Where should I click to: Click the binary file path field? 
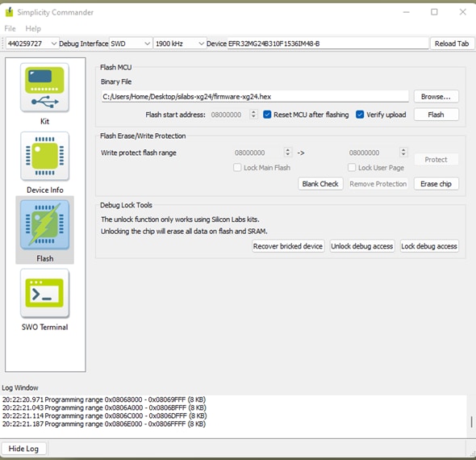click(x=255, y=97)
